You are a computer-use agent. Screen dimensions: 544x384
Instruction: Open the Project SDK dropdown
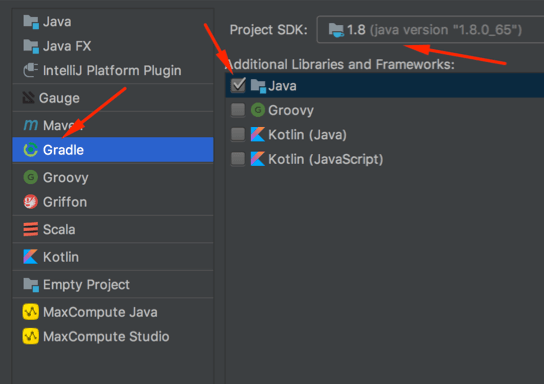430,30
